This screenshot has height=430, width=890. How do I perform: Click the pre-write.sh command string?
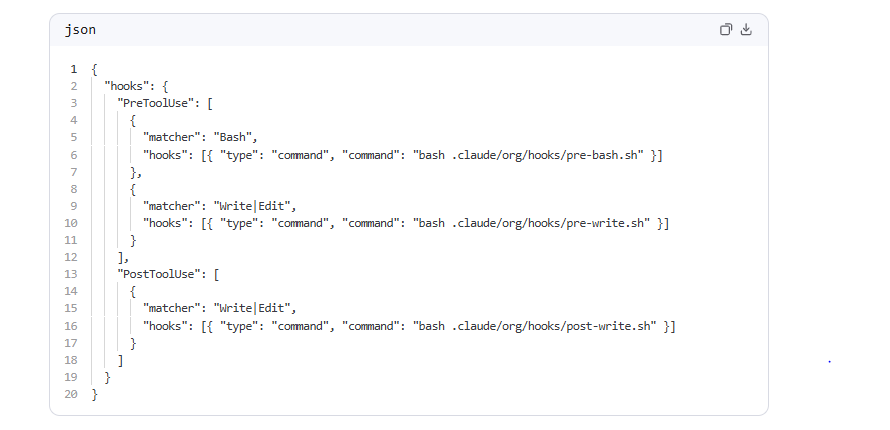click(534, 223)
